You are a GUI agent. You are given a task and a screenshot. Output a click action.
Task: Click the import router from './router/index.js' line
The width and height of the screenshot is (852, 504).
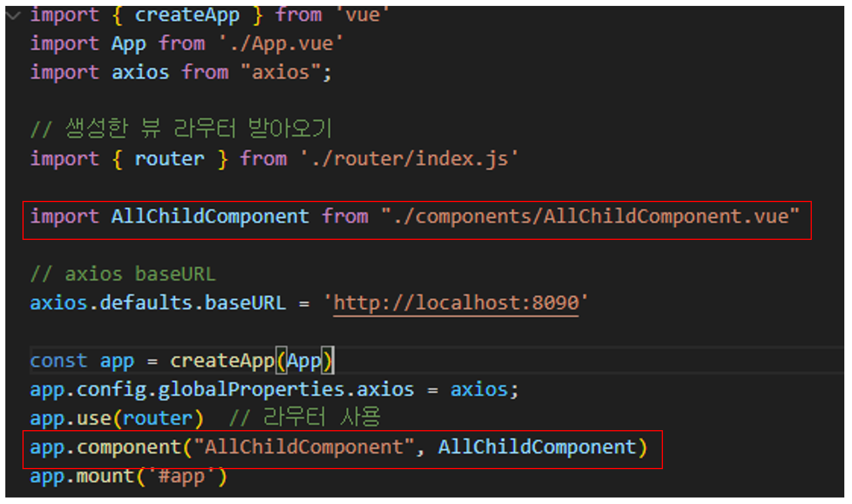(274, 159)
